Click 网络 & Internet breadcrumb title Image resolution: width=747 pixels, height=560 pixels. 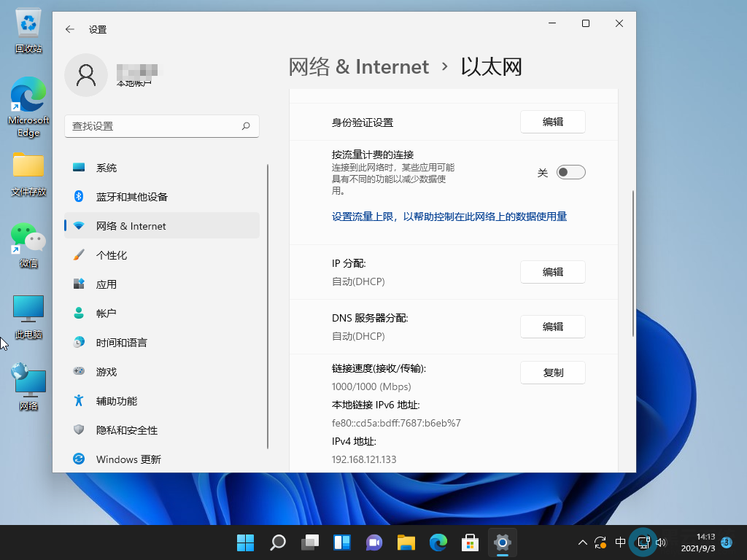359,67
